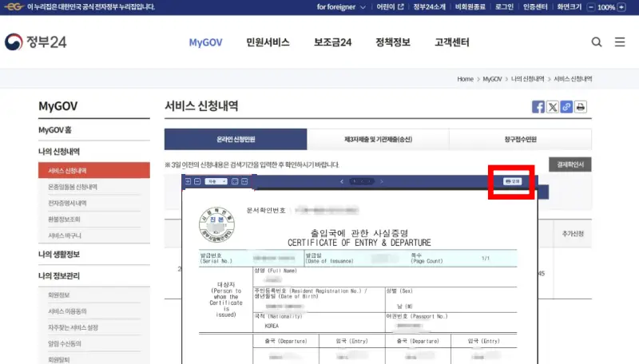This screenshot has width=639, height=364.
Task: Fit width using the viewer fit-width icon
Action: (x=244, y=181)
